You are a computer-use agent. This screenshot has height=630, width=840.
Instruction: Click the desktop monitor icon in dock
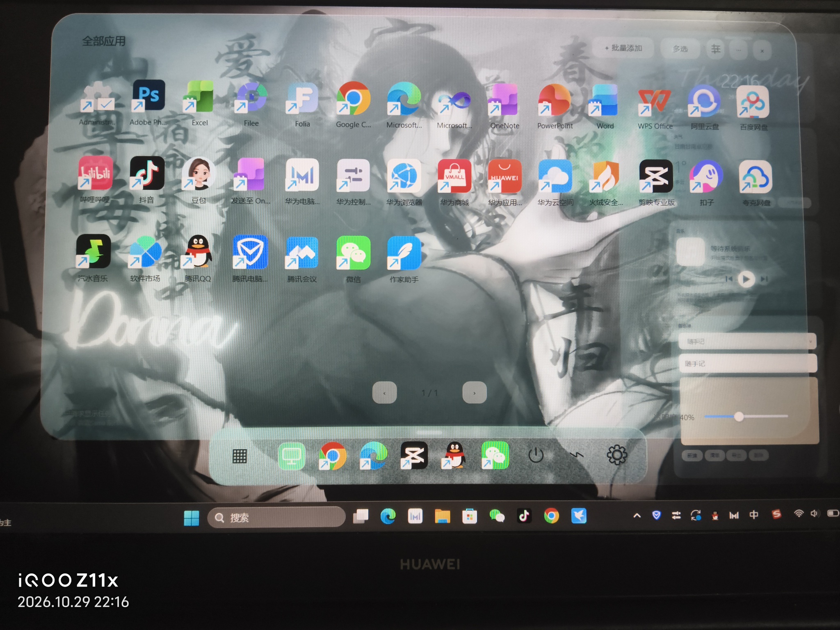292,456
